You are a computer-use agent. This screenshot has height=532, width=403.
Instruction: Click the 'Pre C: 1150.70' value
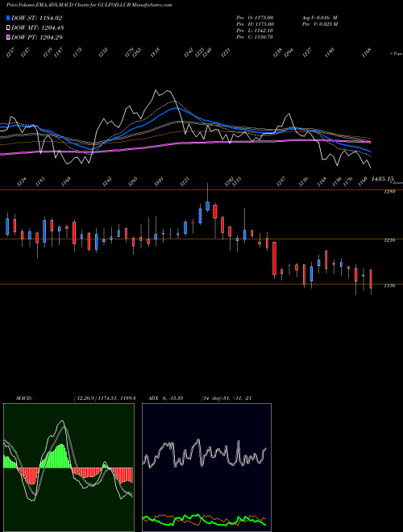coord(255,37)
